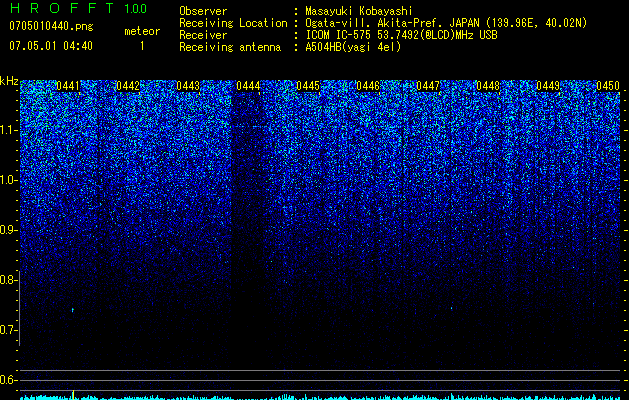Click the yellow peak in the power graph
Image resolution: width=629 pixels, height=400 pixels.
[x=73, y=395]
